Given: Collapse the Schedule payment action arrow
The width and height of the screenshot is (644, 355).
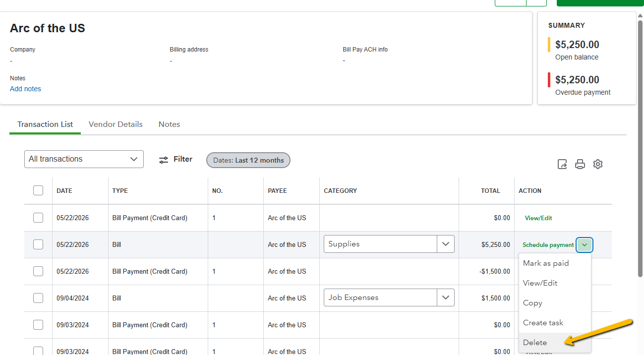Looking at the screenshot, I should [x=585, y=245].
